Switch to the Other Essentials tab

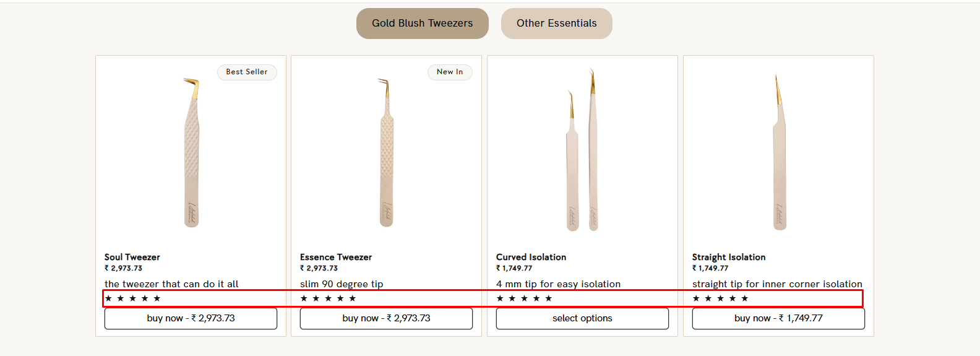[557, 24]
